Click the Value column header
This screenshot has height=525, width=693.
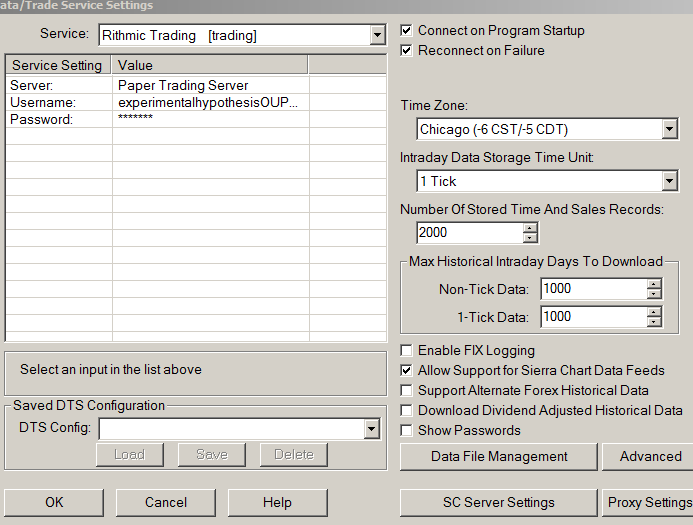pos(209,65)
